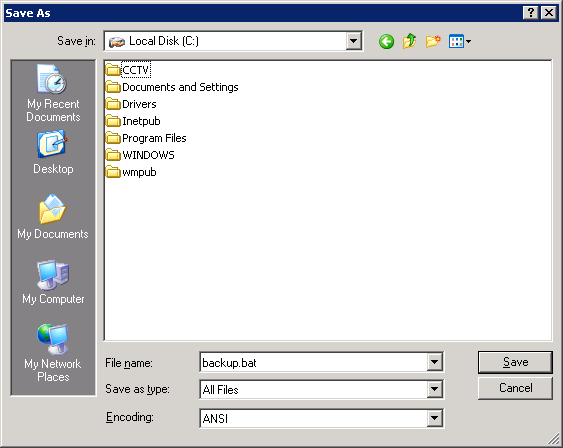Expand the Save in location dropdown
563x448 pixels.
click(x=353, y=41)
